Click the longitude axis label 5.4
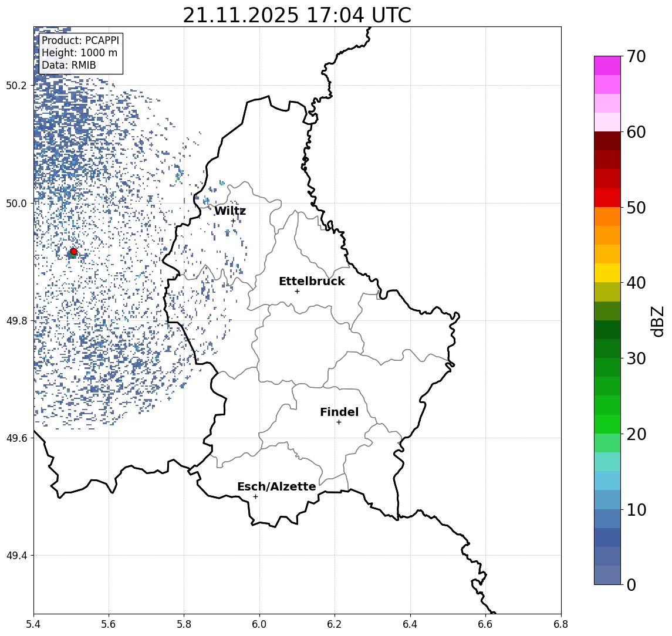The height and width of the screenshot is (636, 672). click(33, 624)
